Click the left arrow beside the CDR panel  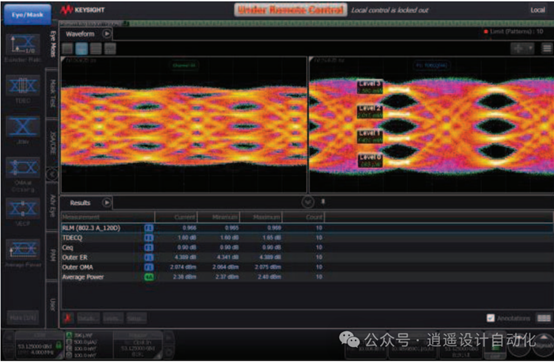(x=8, y=337)
